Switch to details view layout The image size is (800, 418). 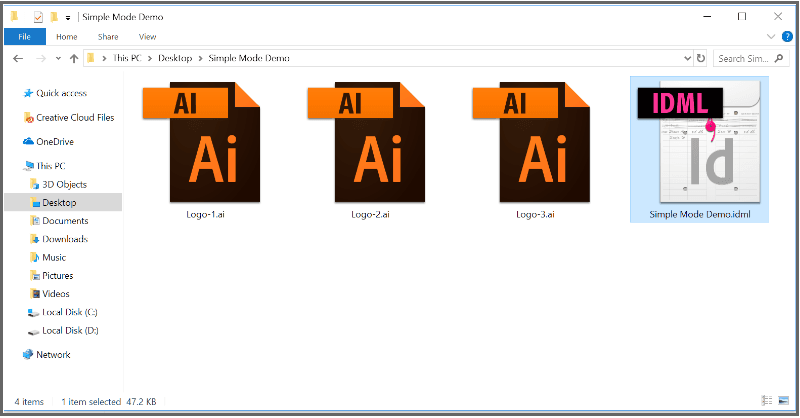point(767,401)
